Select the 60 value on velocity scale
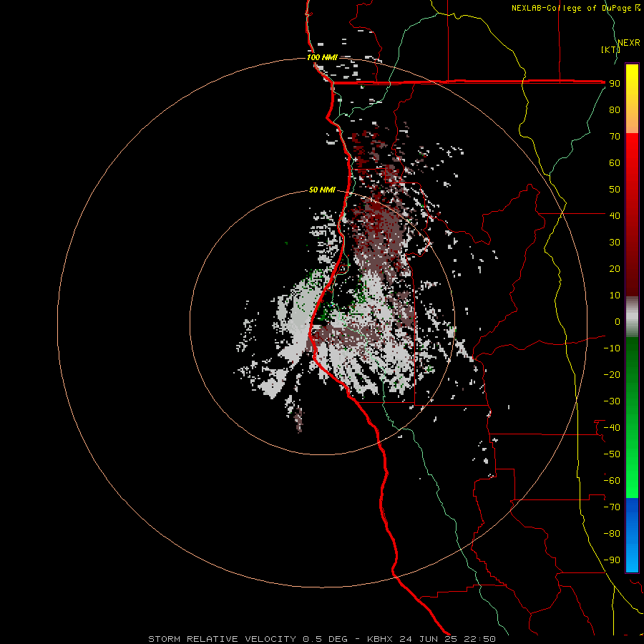 [x=615, y=163]
